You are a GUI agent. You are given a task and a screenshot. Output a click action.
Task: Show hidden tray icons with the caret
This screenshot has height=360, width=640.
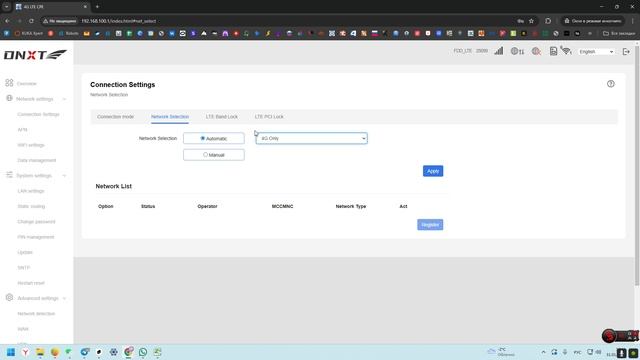[x=543, y=352]
